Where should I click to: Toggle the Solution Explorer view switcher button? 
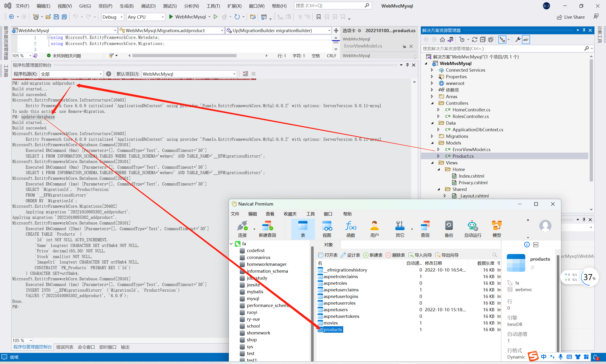click(450, 39)
